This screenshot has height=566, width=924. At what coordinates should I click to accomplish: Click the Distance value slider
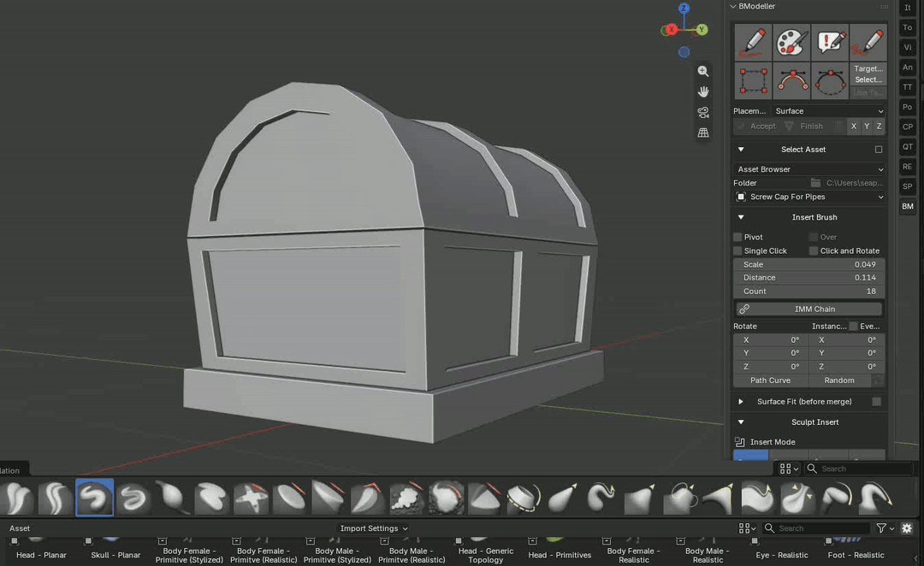[x=809, y=277]
